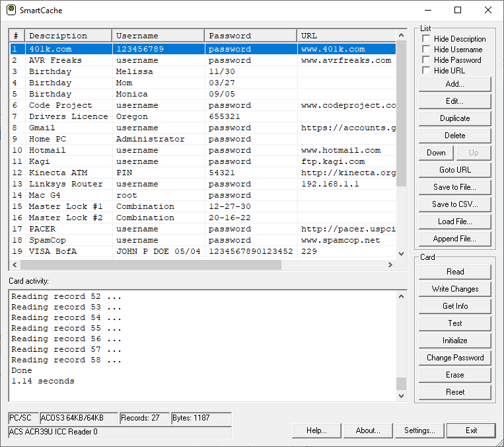The width and height of the screenshot is (504, 447).
Task: Click the list's scroll down arrow
Action: [401, 254]
